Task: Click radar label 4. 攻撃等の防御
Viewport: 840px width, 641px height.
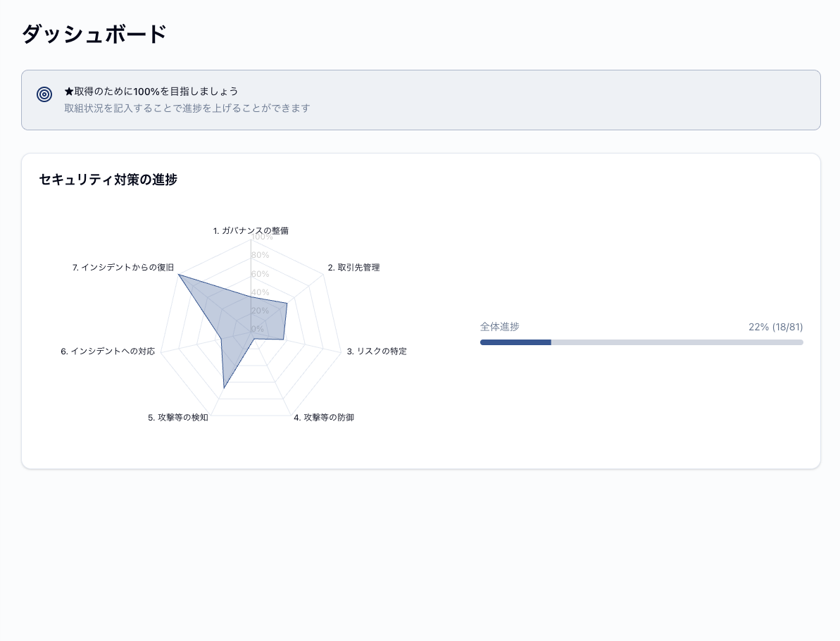Action: (x=324, y=418)
